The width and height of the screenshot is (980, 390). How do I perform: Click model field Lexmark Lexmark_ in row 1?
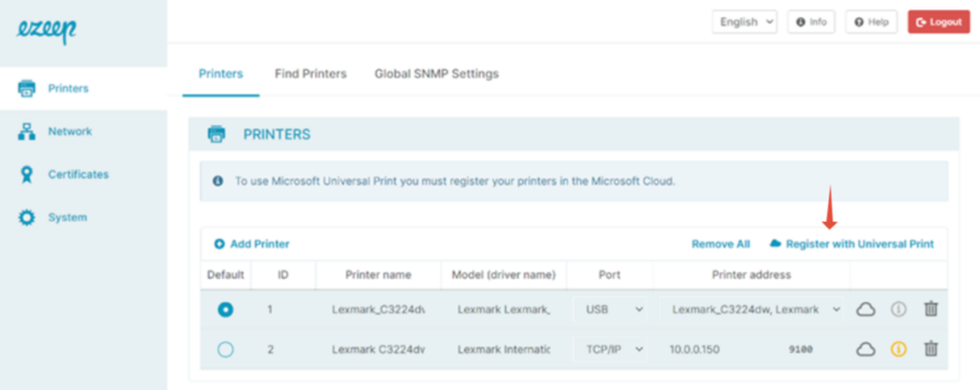503,309
